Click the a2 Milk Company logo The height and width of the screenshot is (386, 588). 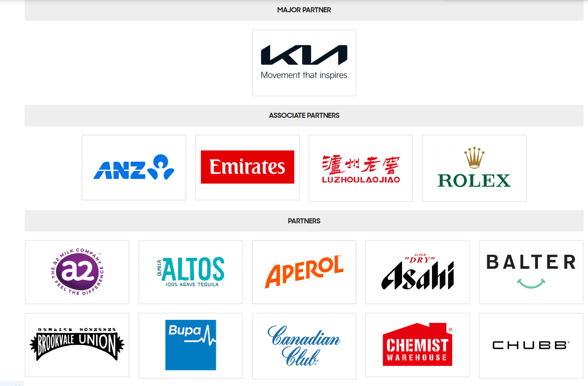77,272
